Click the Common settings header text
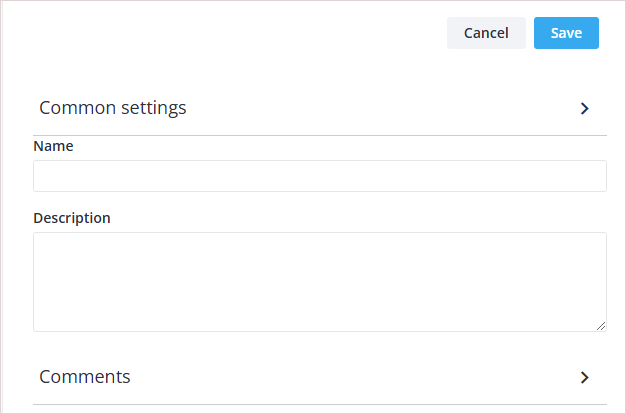626x414 pixels. coord(113,108)
